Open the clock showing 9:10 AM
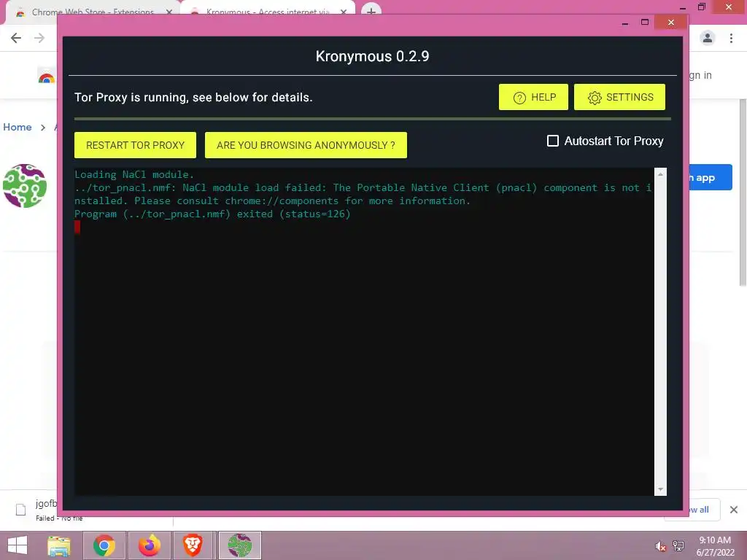Screen dimensions: 747x560 coord(715,546)
